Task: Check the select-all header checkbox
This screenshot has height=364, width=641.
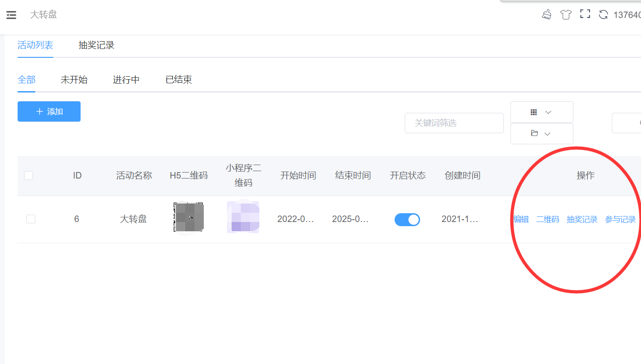Action: (28, 175)
